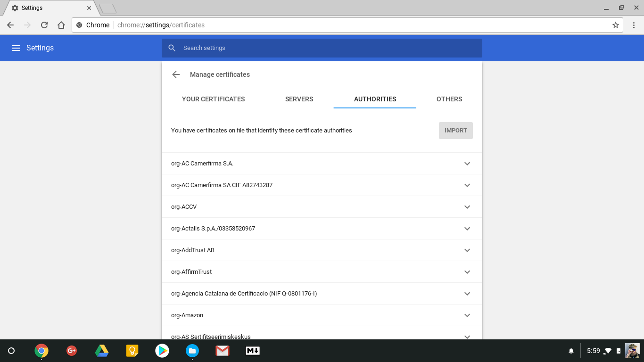The width and height of the screenshot is (644, 362).
Task: Click the Manage certificates heading
Action: 220,74
